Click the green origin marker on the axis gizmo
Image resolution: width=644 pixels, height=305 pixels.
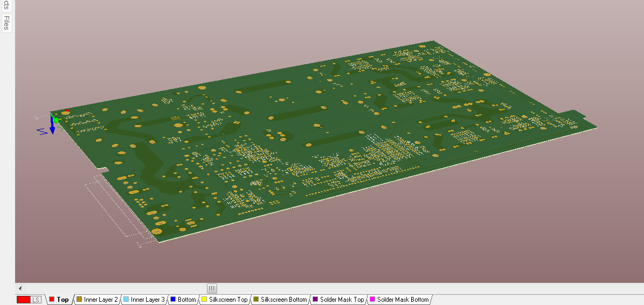click(x=56, y=120)
